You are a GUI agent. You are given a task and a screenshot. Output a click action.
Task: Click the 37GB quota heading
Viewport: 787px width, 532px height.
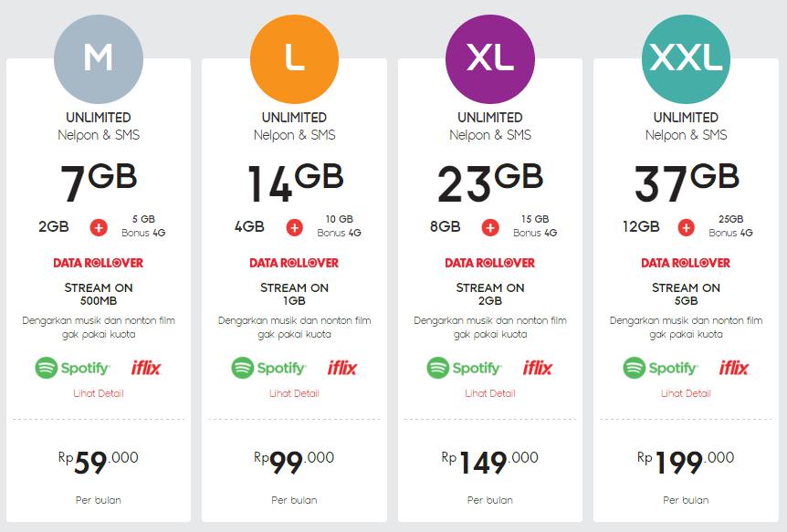[687, 183]
